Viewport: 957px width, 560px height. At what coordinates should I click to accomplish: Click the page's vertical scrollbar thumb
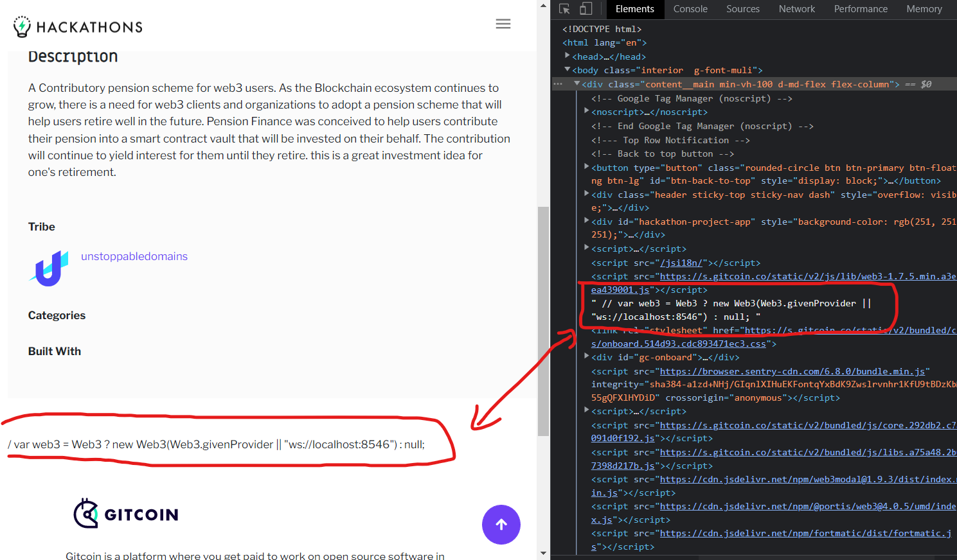coord(544,321)
